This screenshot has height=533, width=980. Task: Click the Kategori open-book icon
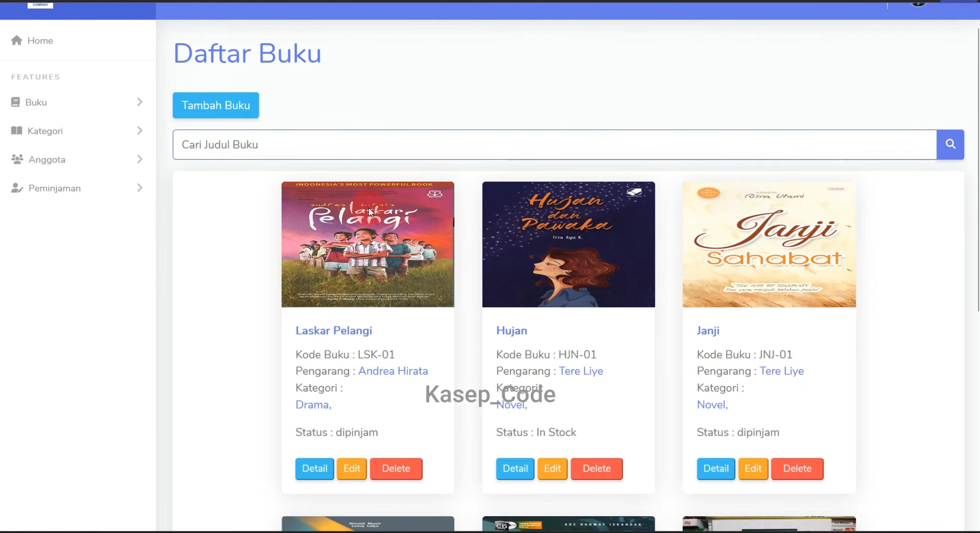coord(16,130)
